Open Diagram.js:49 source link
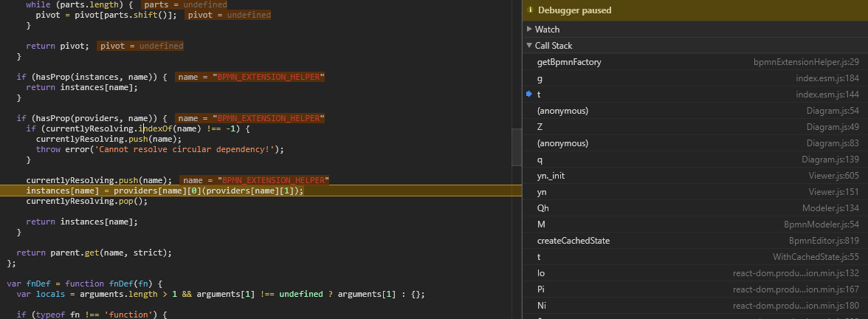Screen dimensions: 868x319 click(833, 127)
